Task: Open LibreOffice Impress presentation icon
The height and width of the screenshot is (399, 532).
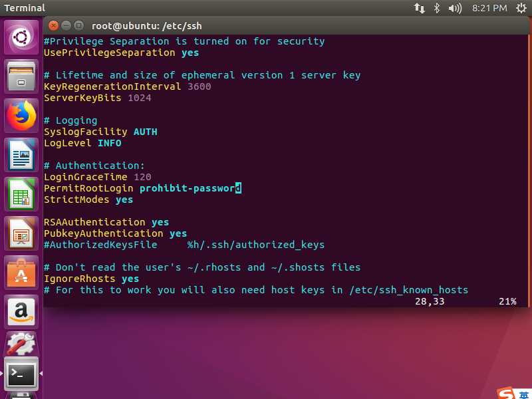Action: point(21,234)
